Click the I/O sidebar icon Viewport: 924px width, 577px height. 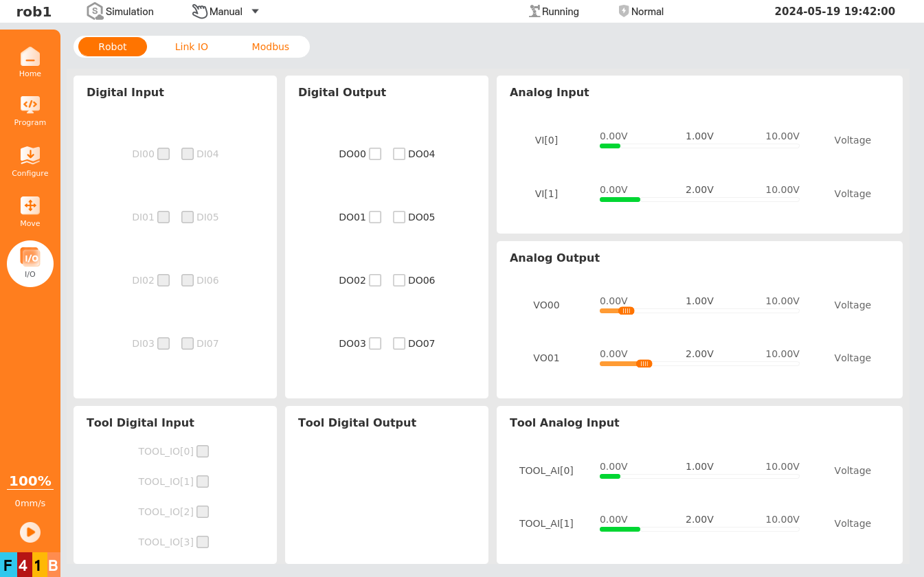[30, 258]
